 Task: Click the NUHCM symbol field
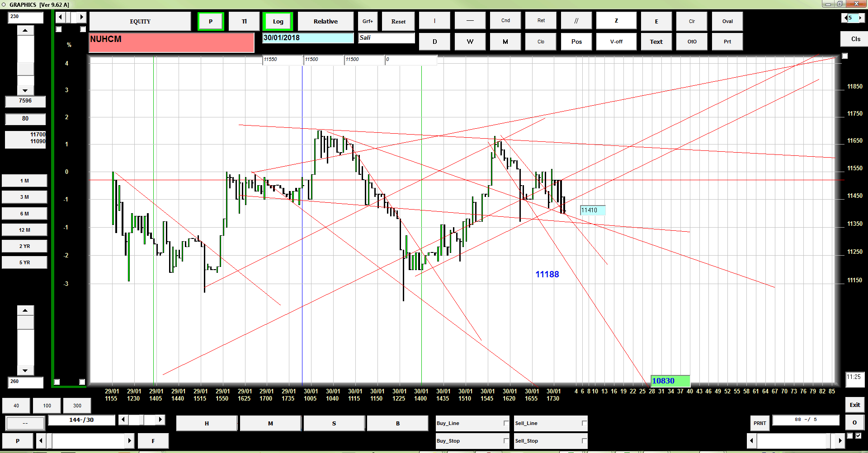click(x=171, y=42)
